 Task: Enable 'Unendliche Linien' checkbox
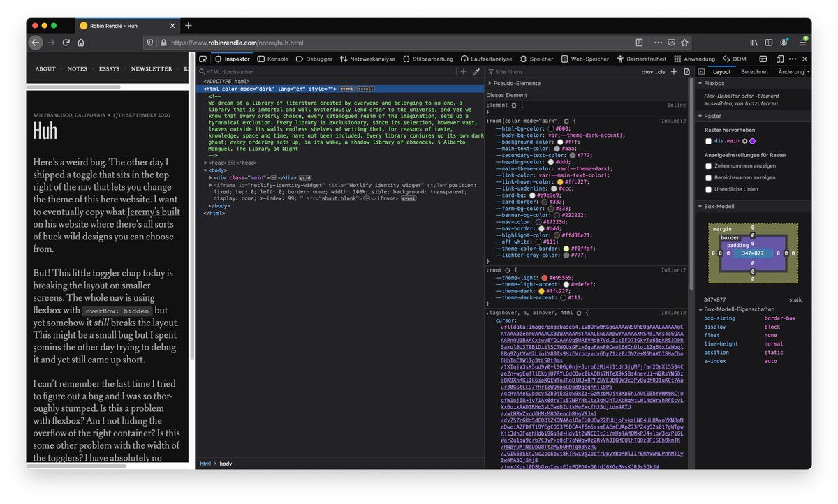709,189
